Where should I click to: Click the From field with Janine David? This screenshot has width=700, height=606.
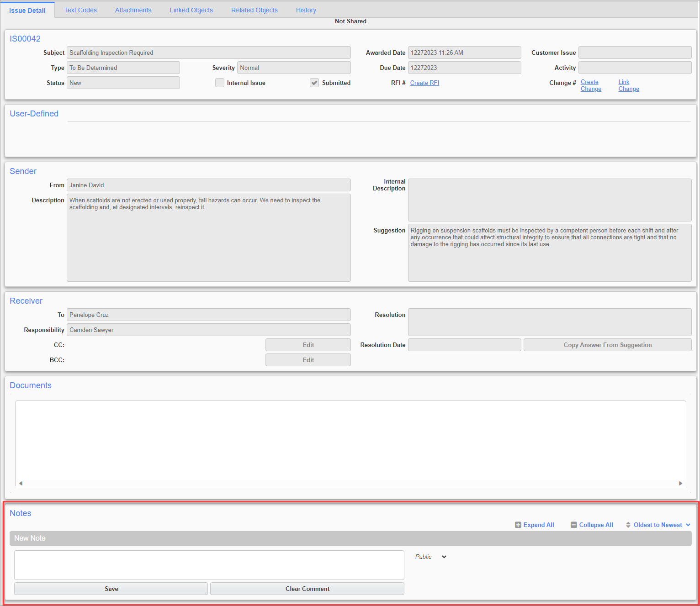coord(209,185)
